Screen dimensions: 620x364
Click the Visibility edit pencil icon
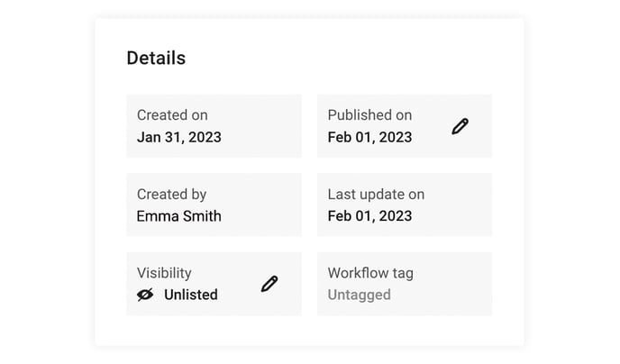269,284
